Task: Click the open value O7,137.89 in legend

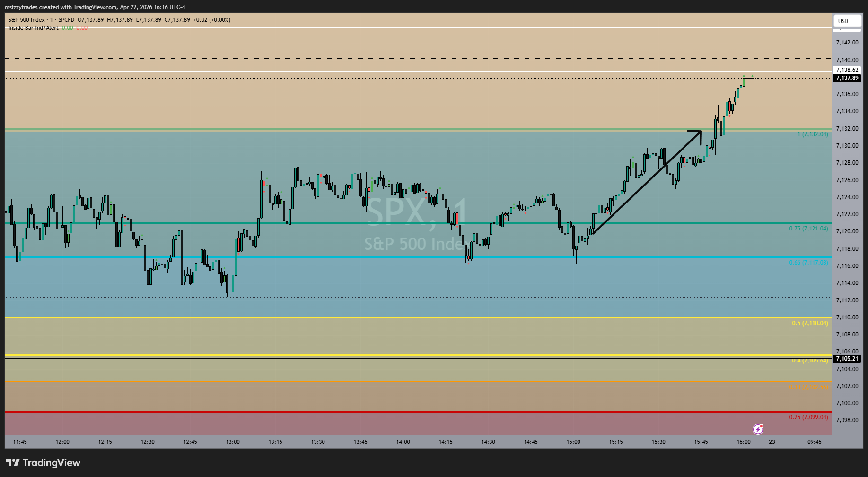Action: coord(91,20)
